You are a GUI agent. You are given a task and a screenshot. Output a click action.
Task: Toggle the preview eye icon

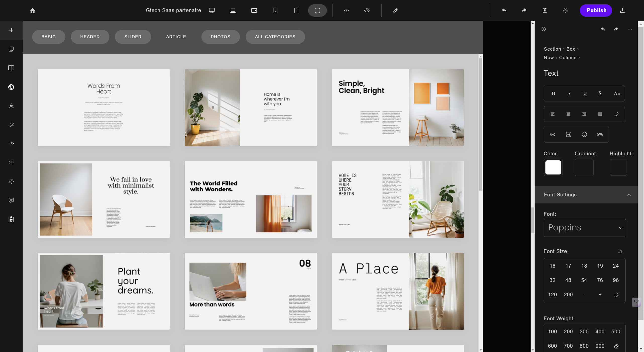point(367,10)
